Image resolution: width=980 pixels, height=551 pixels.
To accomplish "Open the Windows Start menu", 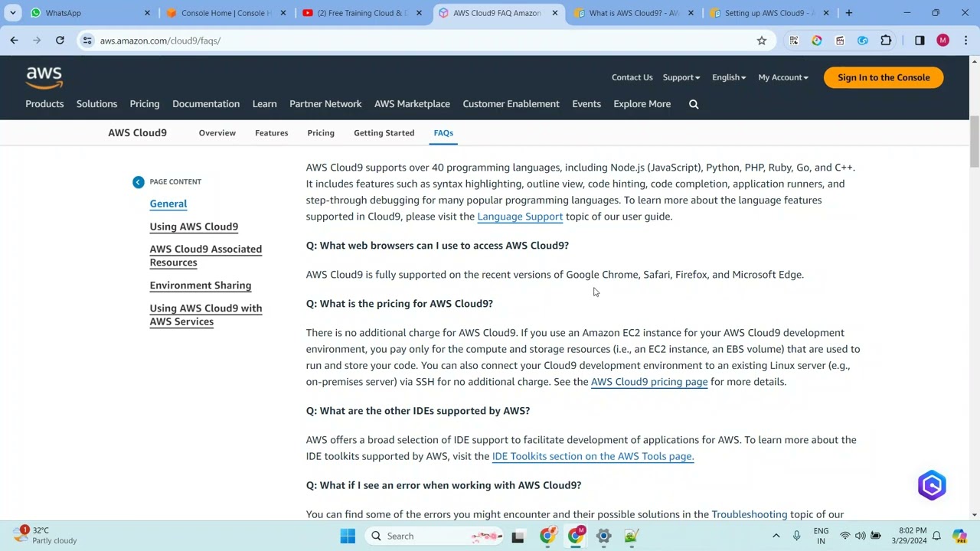I will pos(348,536).
